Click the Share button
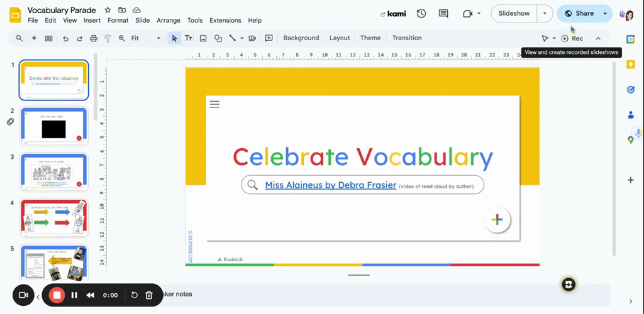This screenshot has height=314, width=644. pos(579,14)
